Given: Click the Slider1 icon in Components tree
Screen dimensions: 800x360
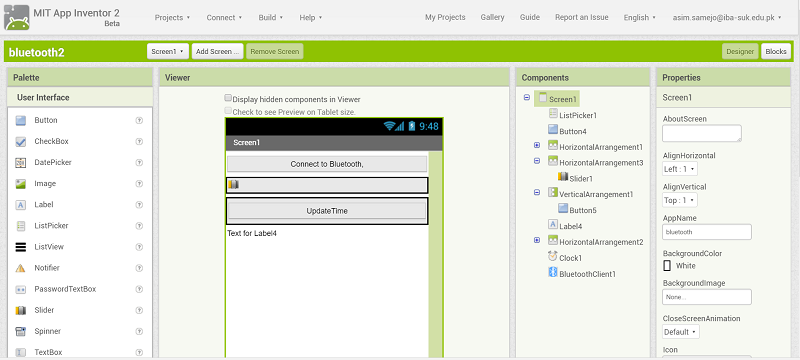Looking at the screenshot, I should (563, 176).
